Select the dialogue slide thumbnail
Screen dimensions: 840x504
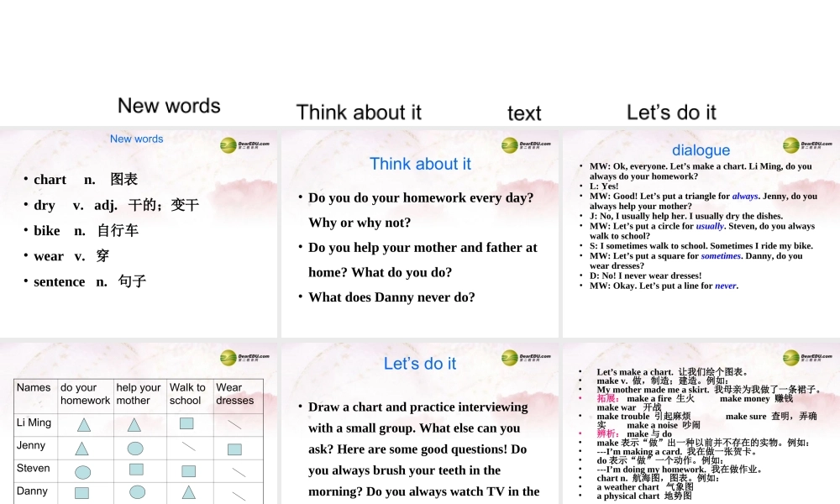[701, 234]
